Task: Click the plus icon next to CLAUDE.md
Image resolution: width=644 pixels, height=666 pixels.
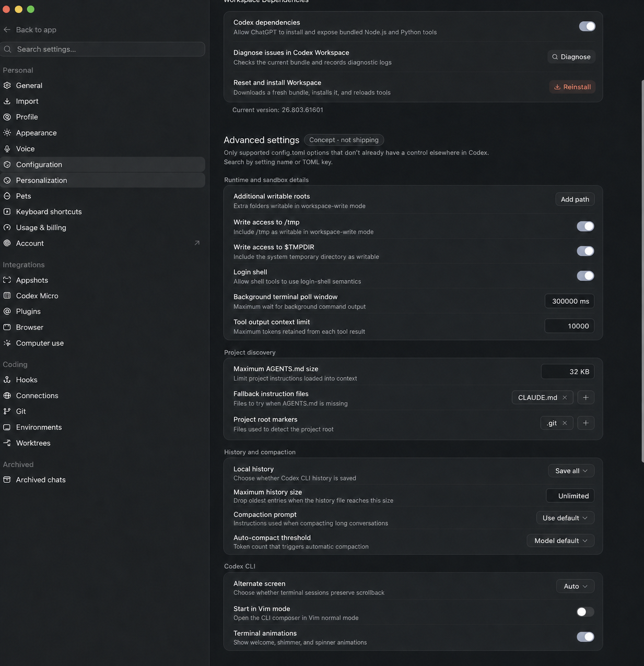Action: point(586,398)
